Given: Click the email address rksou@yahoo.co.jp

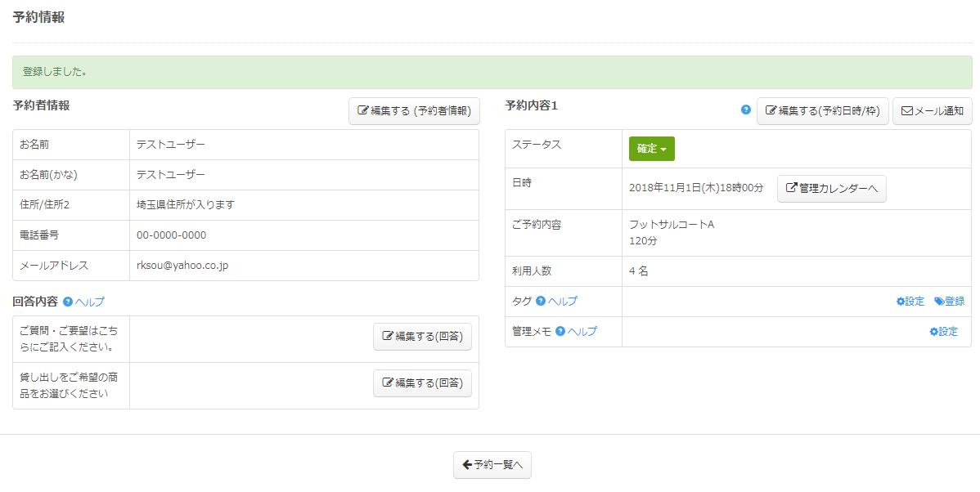Looking at the screenshot, I should 182,266.
